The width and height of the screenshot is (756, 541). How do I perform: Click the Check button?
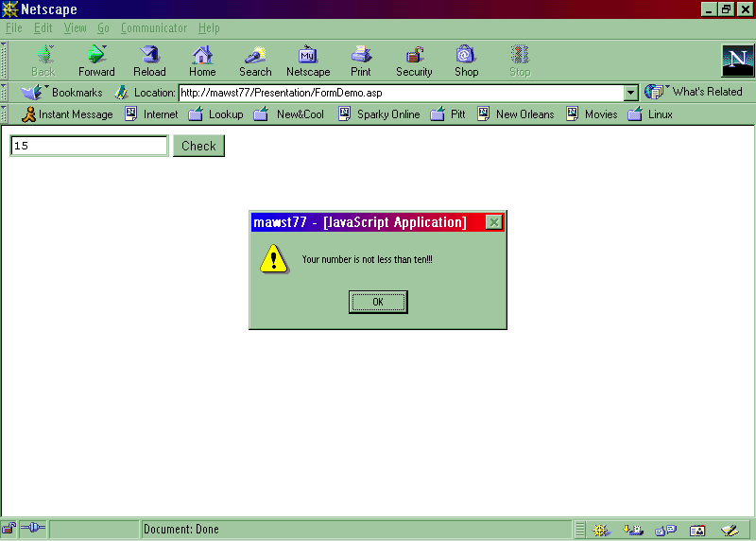(198, 146)
